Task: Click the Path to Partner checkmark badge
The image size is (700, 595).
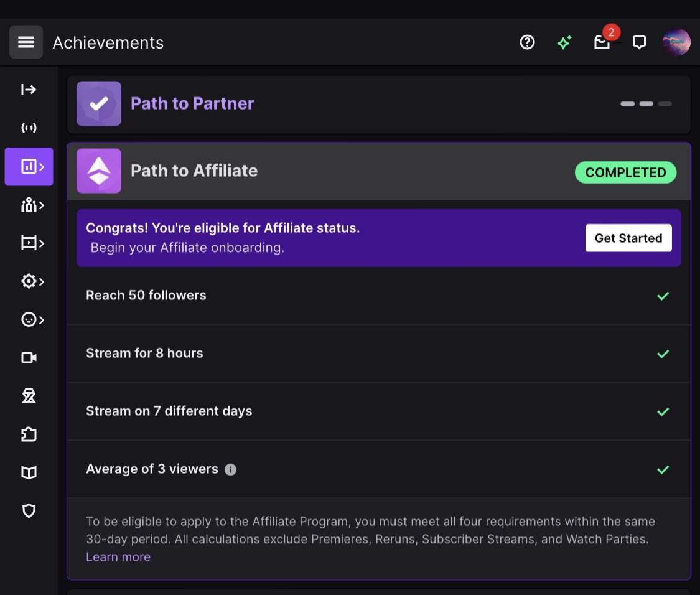Action: [99, 104]
